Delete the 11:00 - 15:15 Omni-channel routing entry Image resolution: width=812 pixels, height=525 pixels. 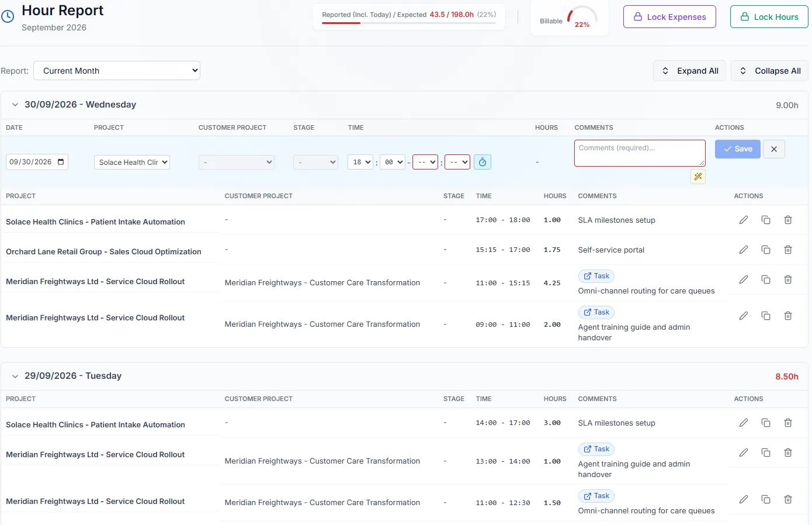(788, 279)
